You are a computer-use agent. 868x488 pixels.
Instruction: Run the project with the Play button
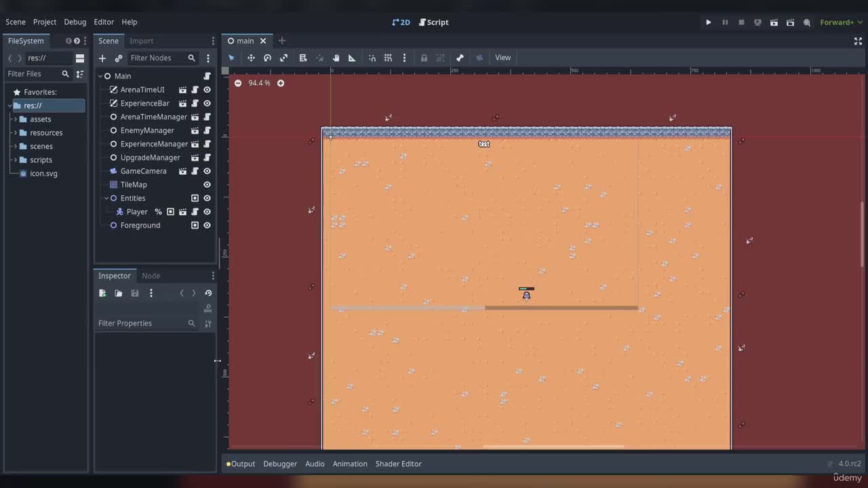(x=709, y=22)
